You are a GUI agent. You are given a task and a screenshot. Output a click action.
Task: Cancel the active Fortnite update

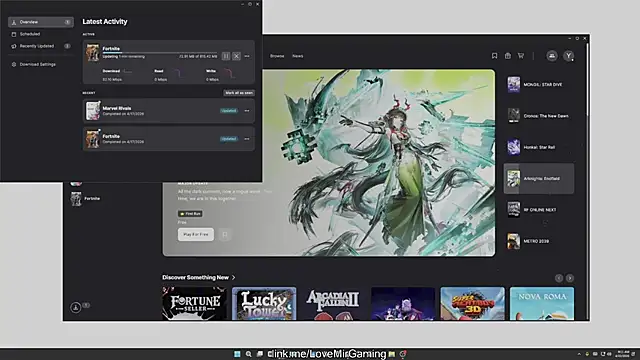(236, 56)
